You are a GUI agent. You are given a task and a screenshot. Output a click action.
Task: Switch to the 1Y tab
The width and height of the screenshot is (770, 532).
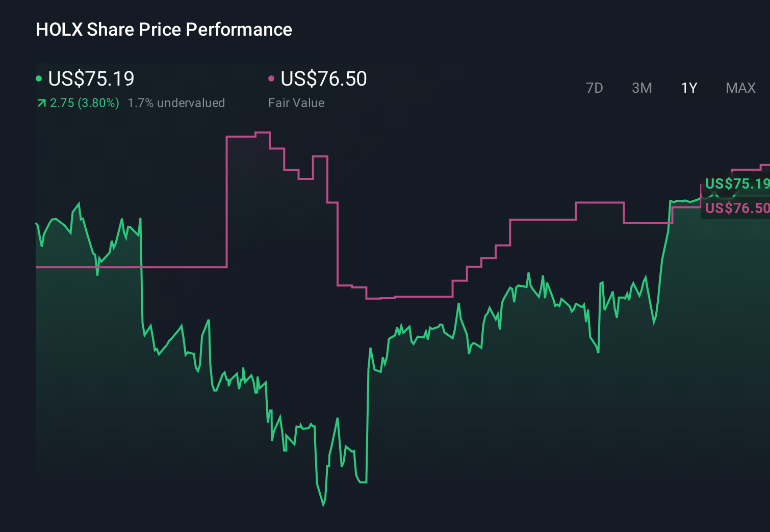coord(688,88)
